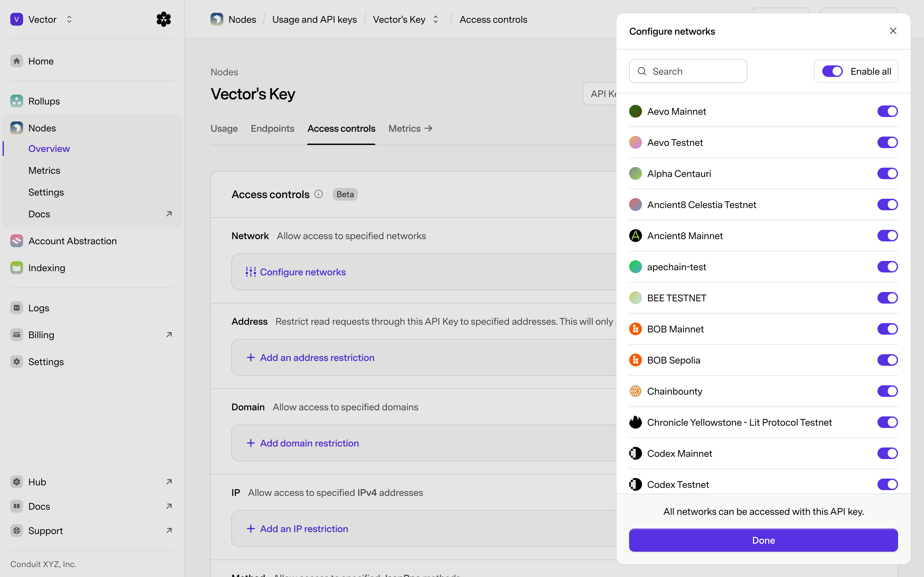924x577 pixels.
Task: Open Account Abstraction from the sidebar
Action: pyautogui.click(x=73, y=241)
